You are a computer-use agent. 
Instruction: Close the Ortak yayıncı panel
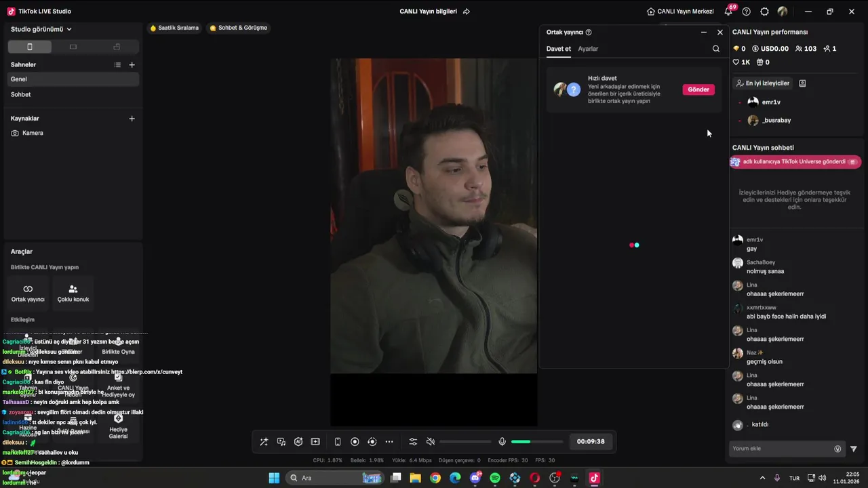(x=720, y=33)
